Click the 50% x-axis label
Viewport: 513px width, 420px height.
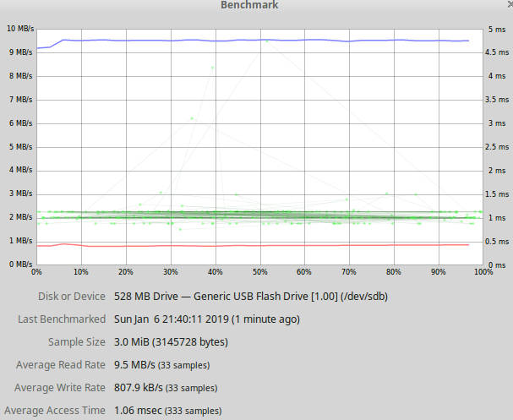tap(260, 272)
